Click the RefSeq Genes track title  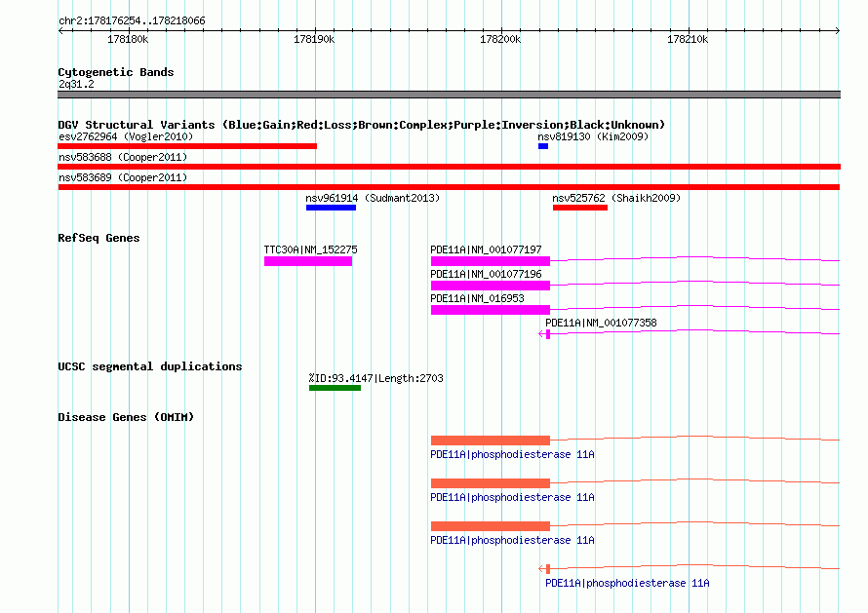pyautogui.click(x=99, y=238)
